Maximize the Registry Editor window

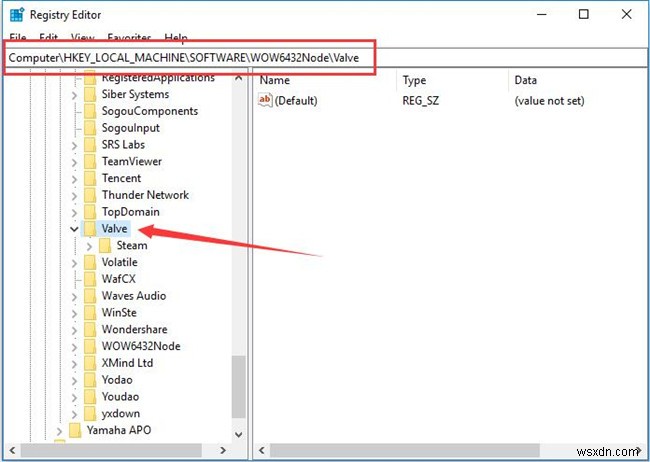[583, 15]
